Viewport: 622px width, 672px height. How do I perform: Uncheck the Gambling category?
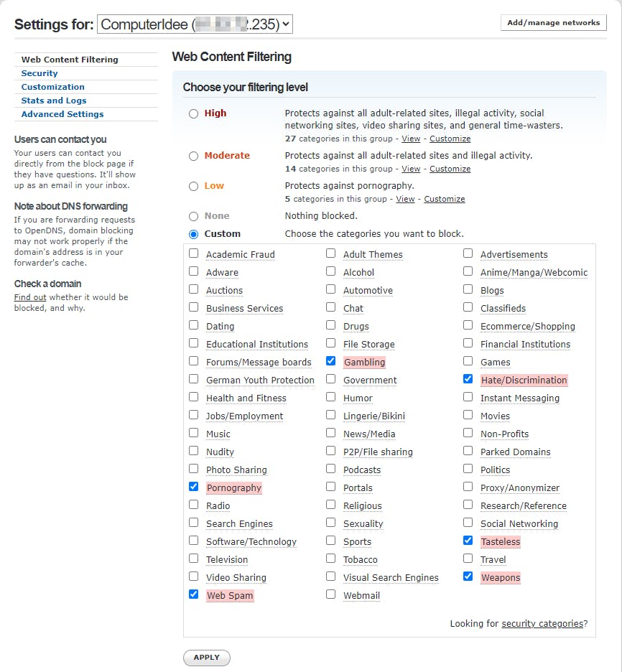[x=331, y=361]
